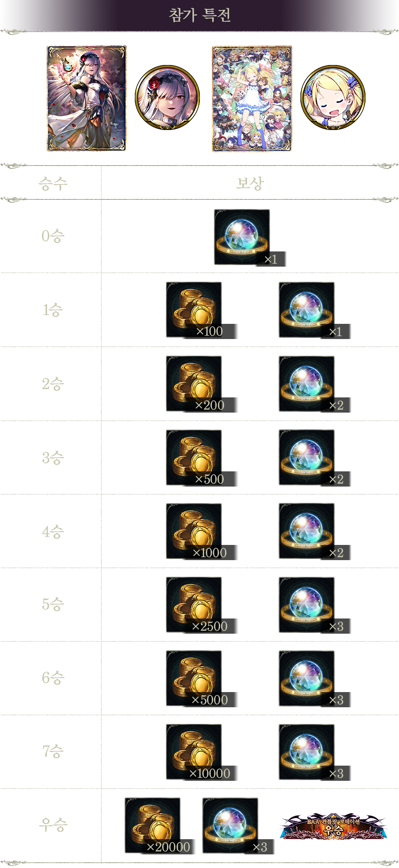399x868 pixels.
Task: Select the round blonde sleeping girl emblem
Action: coord(333,97)
